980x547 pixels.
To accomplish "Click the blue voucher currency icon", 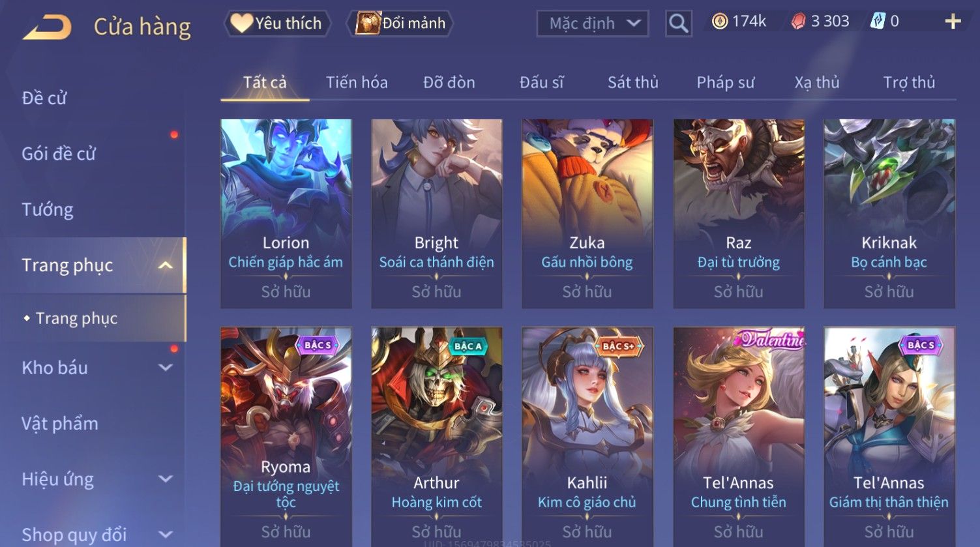I will pyautogui.click(x=878, y=22).
